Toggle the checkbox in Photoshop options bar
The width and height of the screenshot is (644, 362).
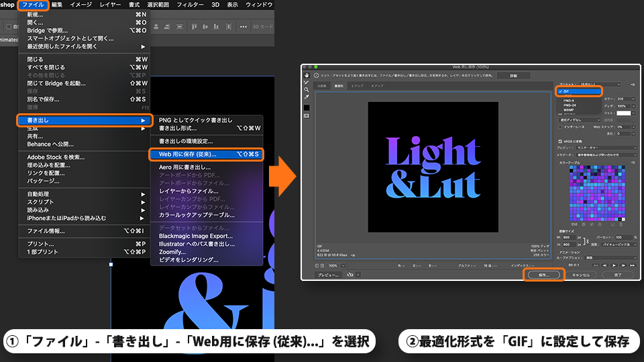click(x=9, y=27)
